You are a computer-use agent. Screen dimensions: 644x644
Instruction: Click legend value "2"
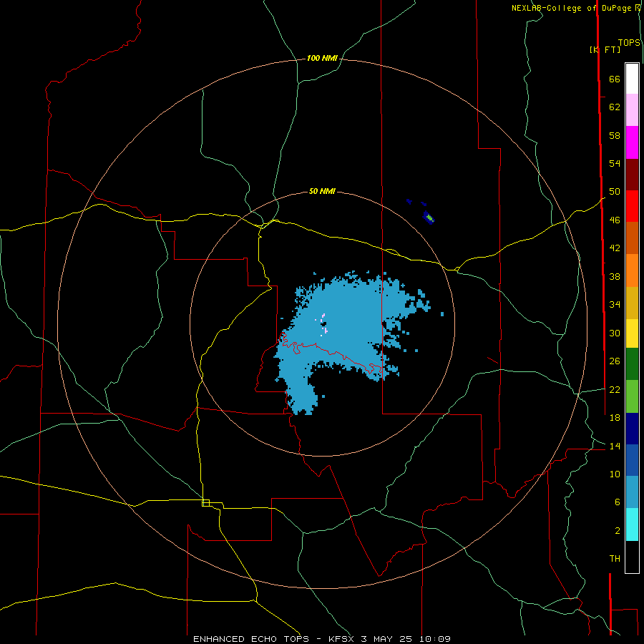(618, 531)
